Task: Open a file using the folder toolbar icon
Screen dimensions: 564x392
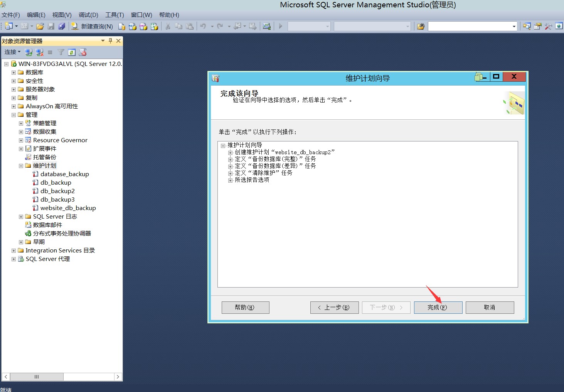Action: click(x=40, y=26)
